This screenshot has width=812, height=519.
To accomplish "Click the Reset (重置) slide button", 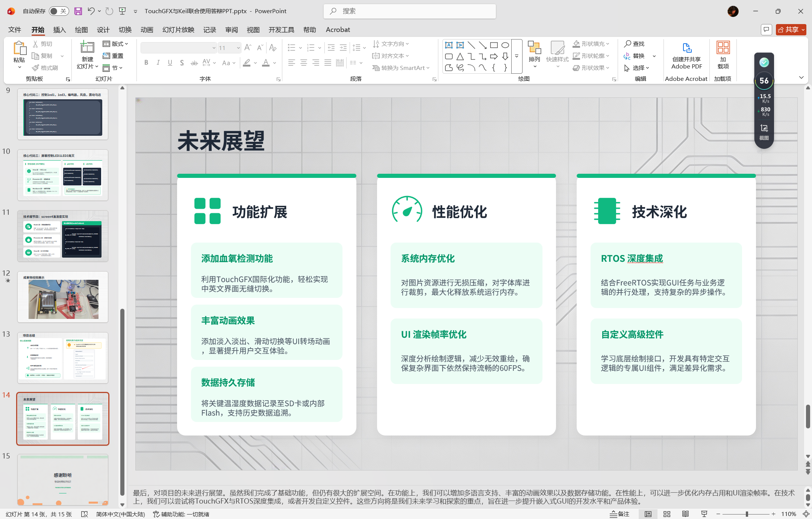I will [114, 56].
